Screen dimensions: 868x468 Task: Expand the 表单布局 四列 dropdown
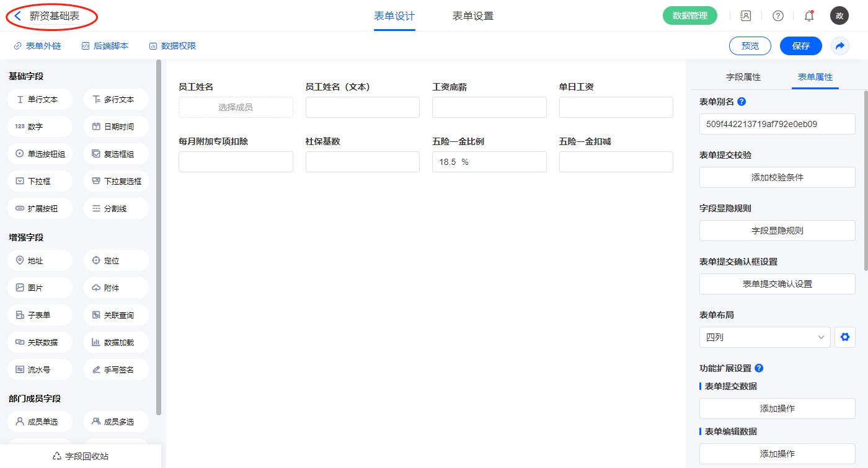764,337
